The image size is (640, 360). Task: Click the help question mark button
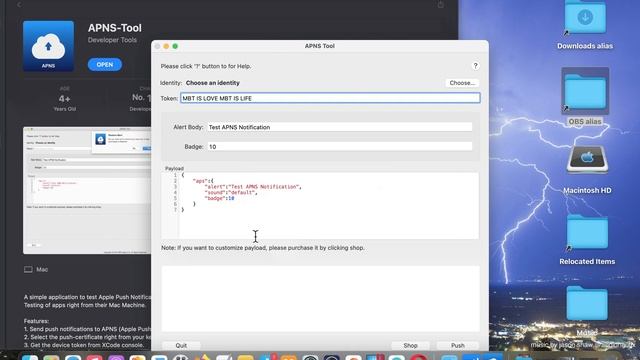pos(475,66)
